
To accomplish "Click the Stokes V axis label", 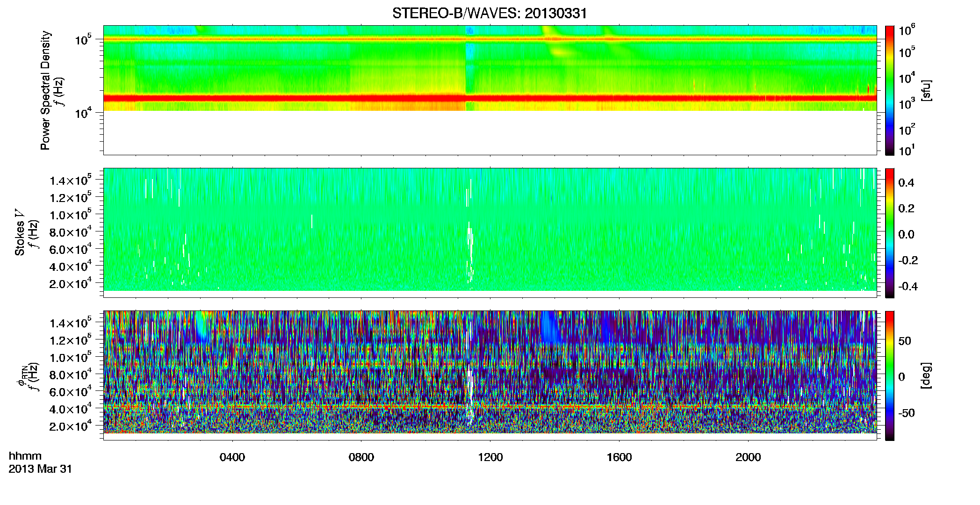I will click(x=20, y=232).
